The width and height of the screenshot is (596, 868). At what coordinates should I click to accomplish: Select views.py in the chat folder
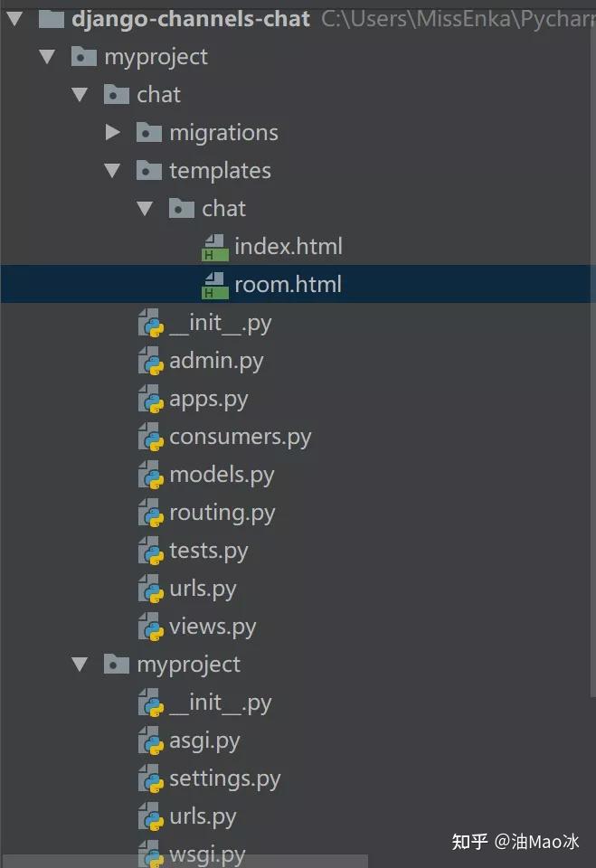[212, 627]
